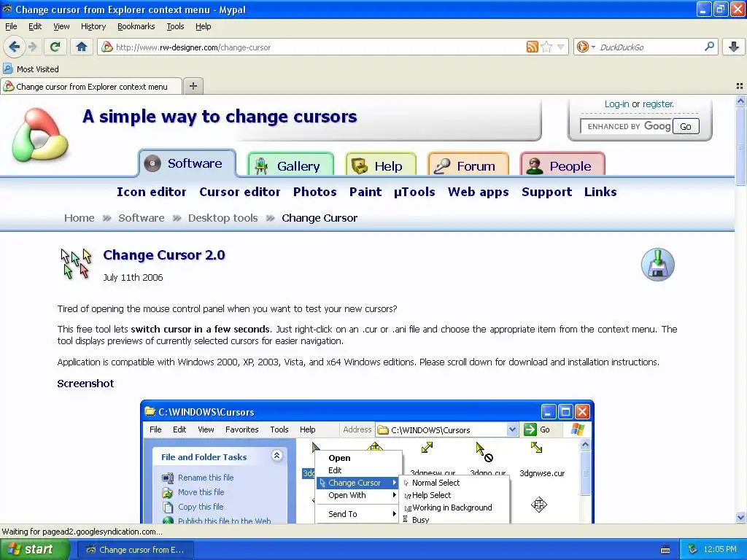Open the History menu
Screen dimensions: 747x560
tap(93, 26)
